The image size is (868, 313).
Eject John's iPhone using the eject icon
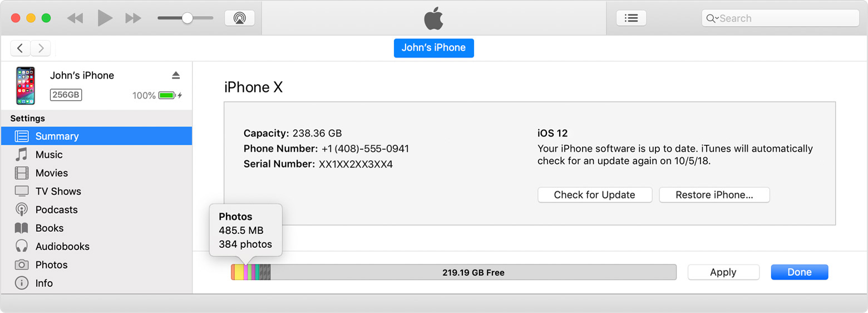point(176,75)
